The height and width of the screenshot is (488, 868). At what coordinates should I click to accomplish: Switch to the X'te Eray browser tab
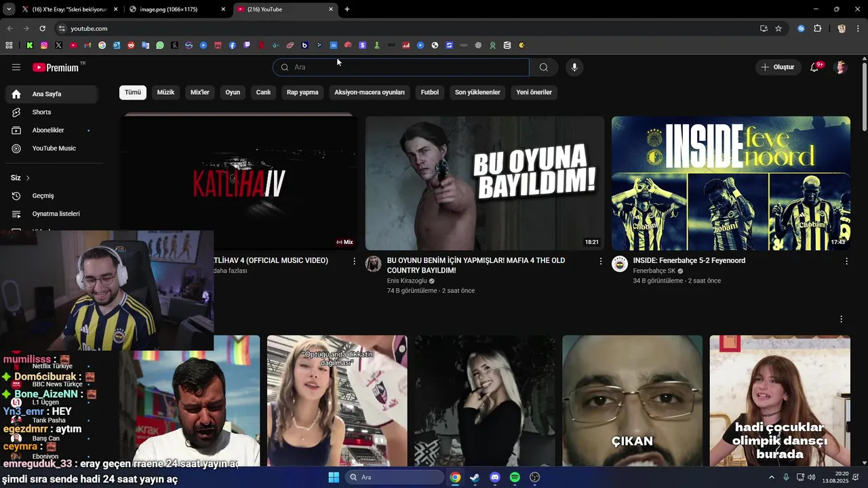pyautogui.click(x=68, y=9)
